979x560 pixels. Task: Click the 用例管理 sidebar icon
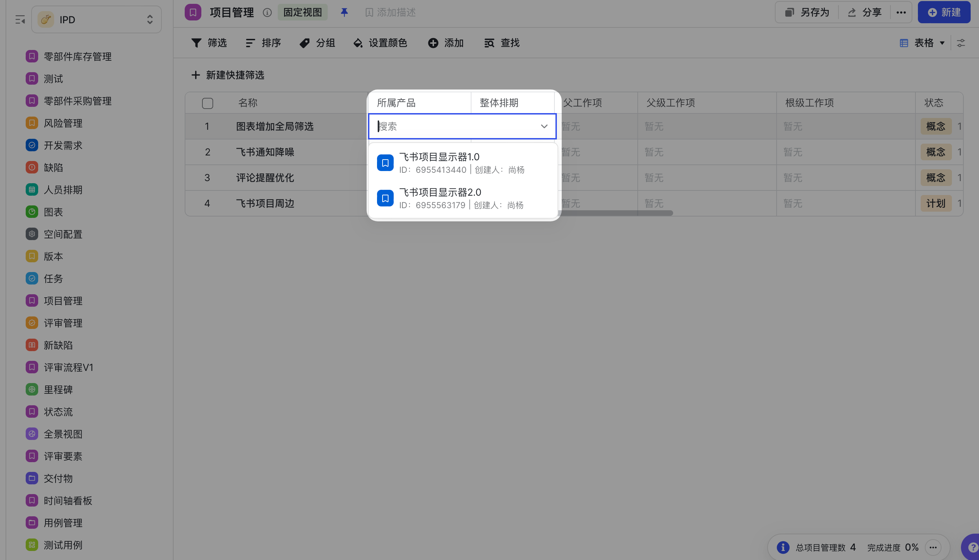click(32, 523)
